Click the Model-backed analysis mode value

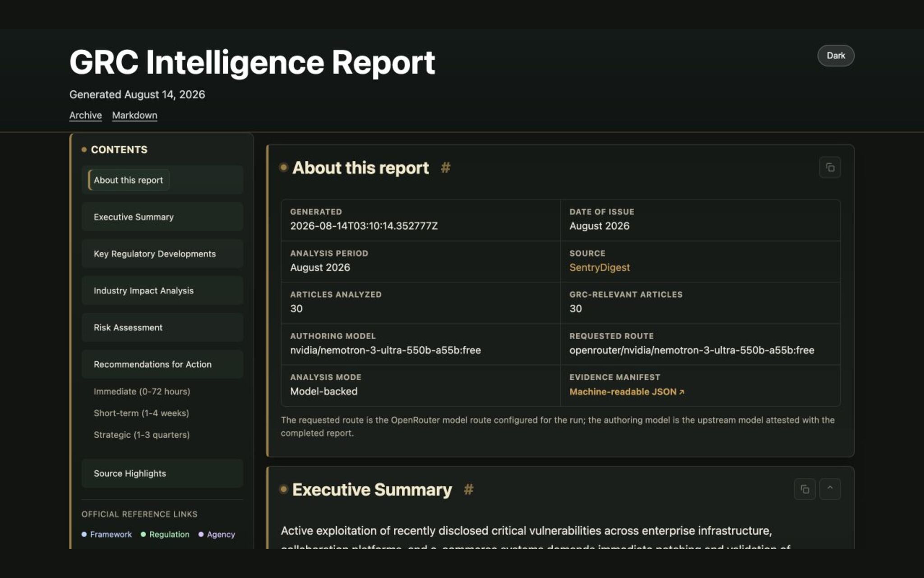tap(323, 392)
